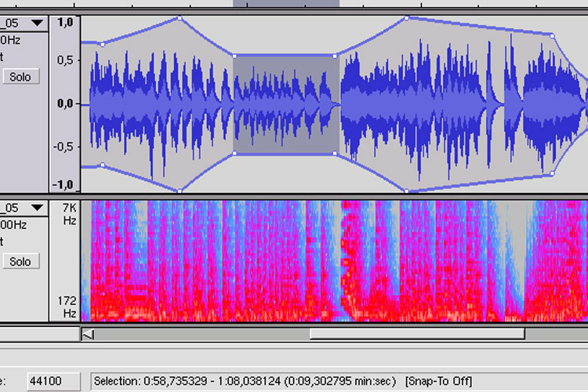Click the [Snap-To Off] status text
This screenshot has height=392, width=588.
coord(438,381)
